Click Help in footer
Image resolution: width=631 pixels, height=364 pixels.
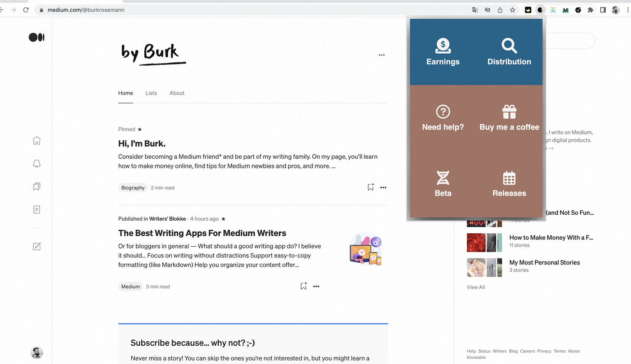[x=471, y=351]
